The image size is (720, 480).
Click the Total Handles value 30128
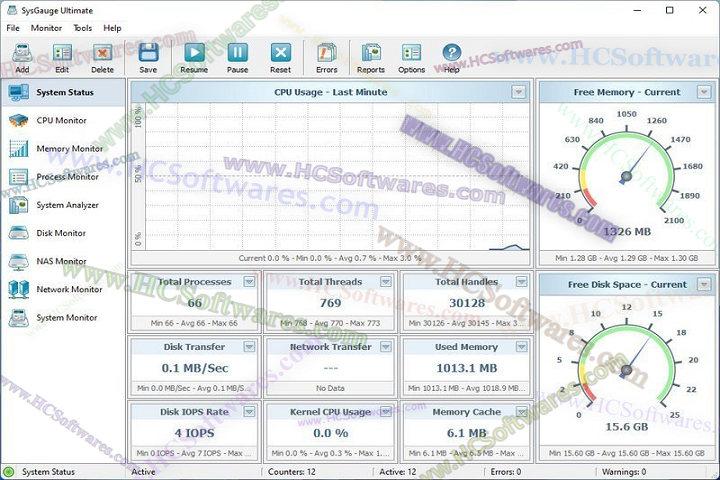[467, 303]
